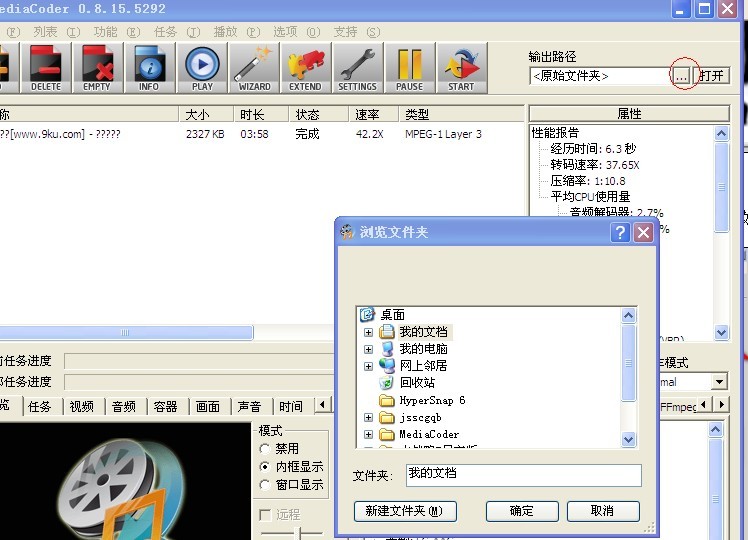Select 窗口显示 mode radio button
The height and width of the screenshot is (540, 748).
[265, 485]
